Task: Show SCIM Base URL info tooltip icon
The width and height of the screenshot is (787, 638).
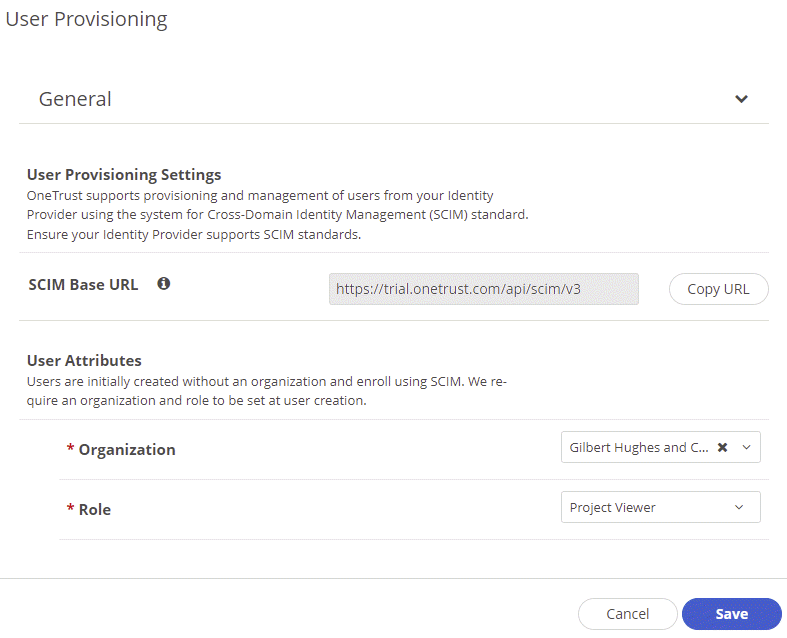Action: tap(164, 284)
